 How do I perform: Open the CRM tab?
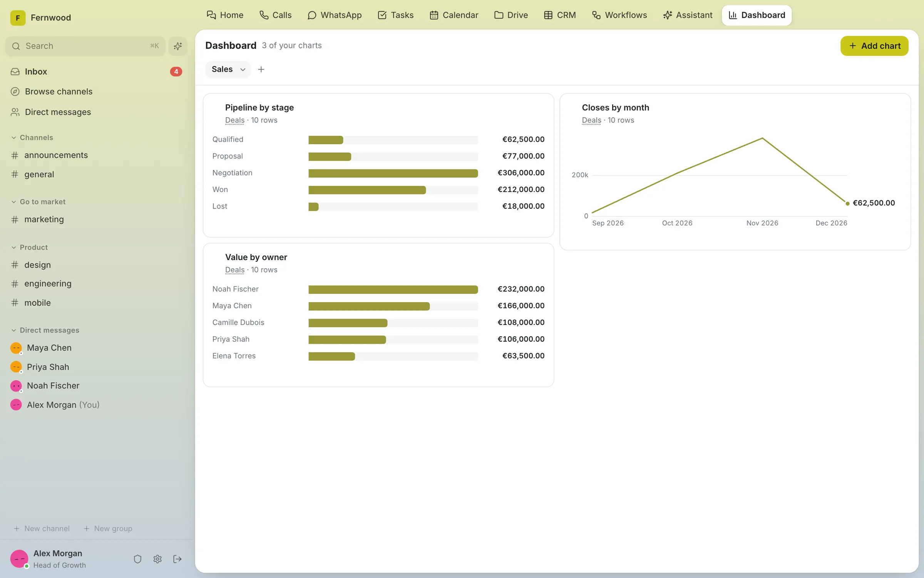click(x=560, y=15)
